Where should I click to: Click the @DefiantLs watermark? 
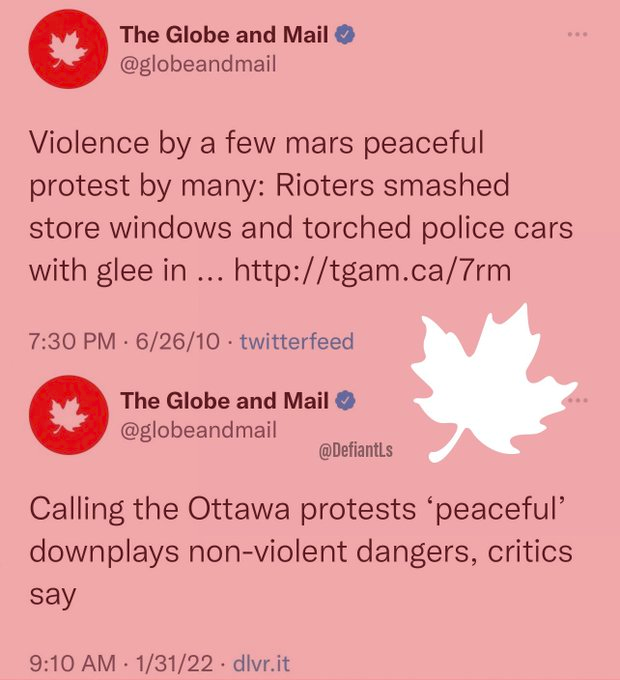coord(356,450)
